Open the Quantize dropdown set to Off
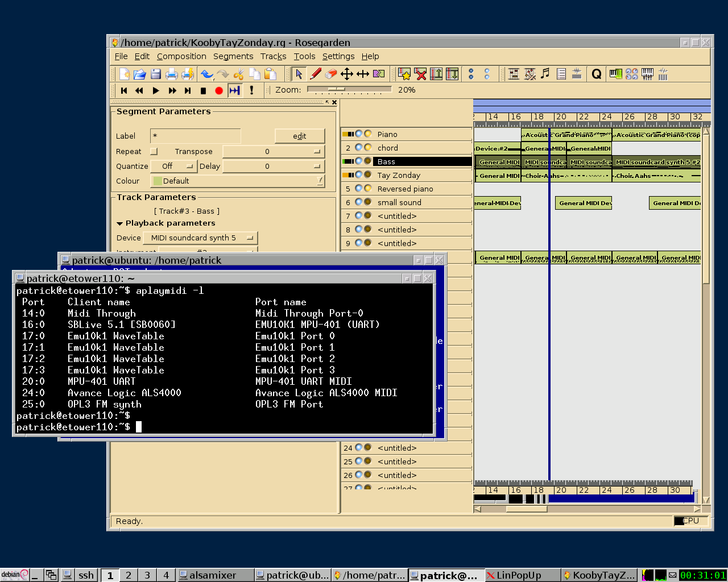The width and height of the screenshot is (728, 582). [x=173, y=166]
